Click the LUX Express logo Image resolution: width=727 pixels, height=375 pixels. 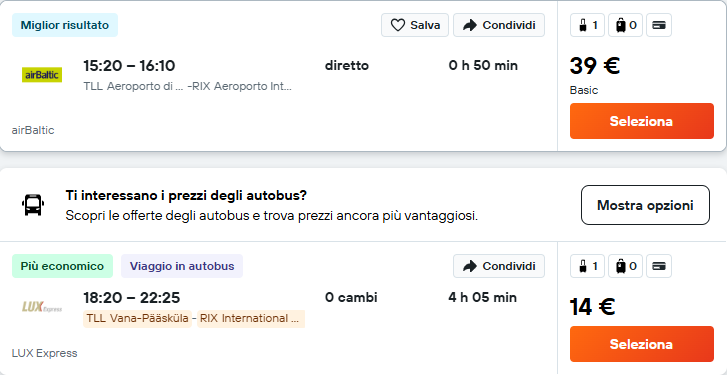click(42, 306)
